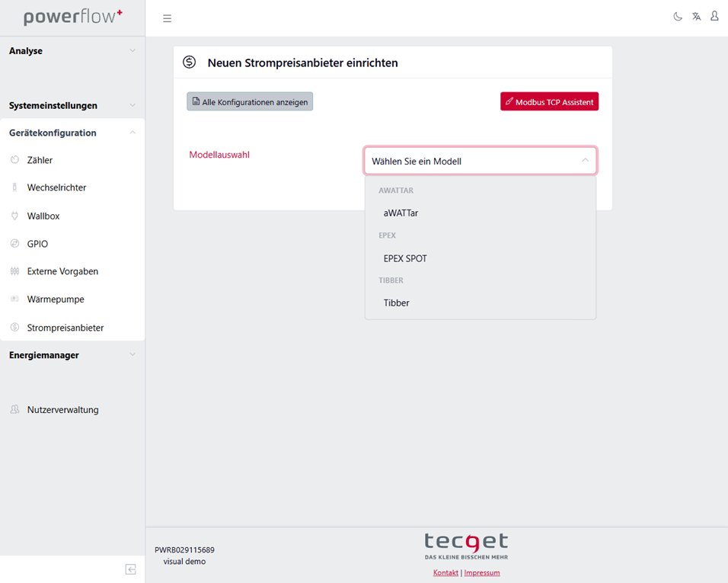Choose EPEX SPOT from model list
Image resolution: width=728 pixels, height=583 pixels.
pos(480,258)
